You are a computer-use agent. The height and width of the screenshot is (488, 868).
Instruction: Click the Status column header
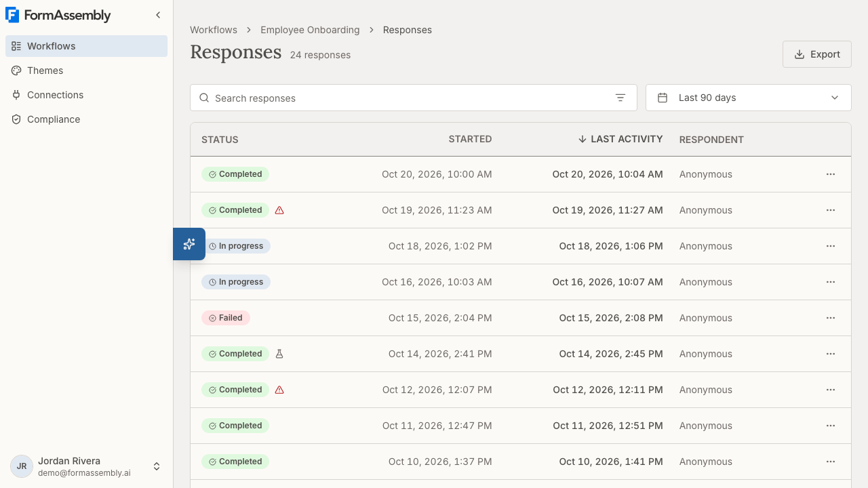(220, 140)
